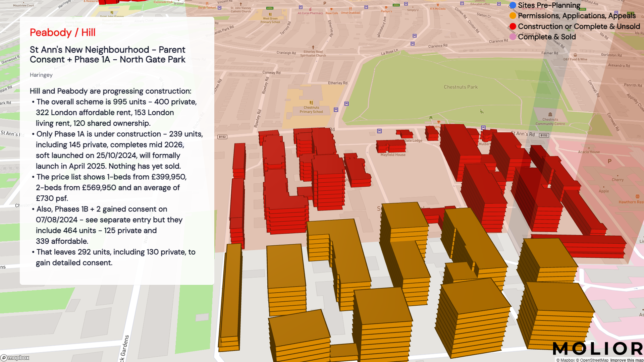Click the D&Y Food & Wine shop icon
644x362 pixels.
click(x=575, y=55)
